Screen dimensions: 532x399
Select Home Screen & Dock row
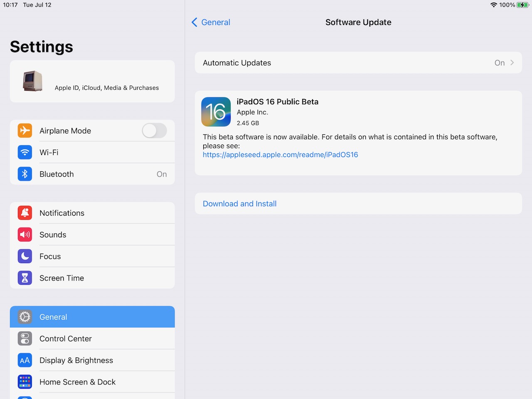[x=92, y=382]
